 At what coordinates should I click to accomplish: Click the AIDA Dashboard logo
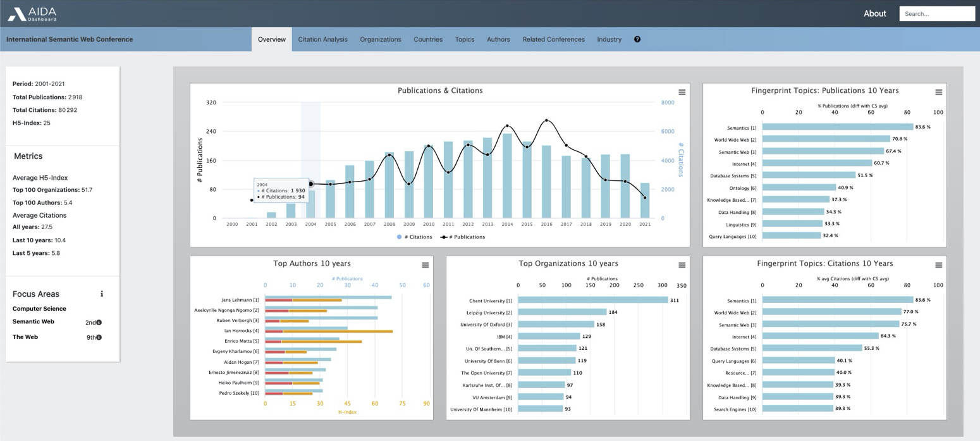tap(32, 14)
